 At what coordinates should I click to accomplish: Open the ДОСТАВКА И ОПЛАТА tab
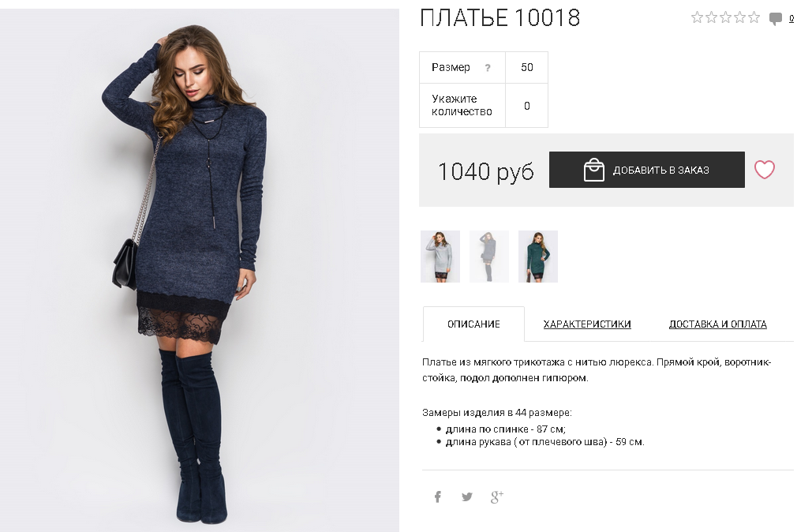(718, 324)
